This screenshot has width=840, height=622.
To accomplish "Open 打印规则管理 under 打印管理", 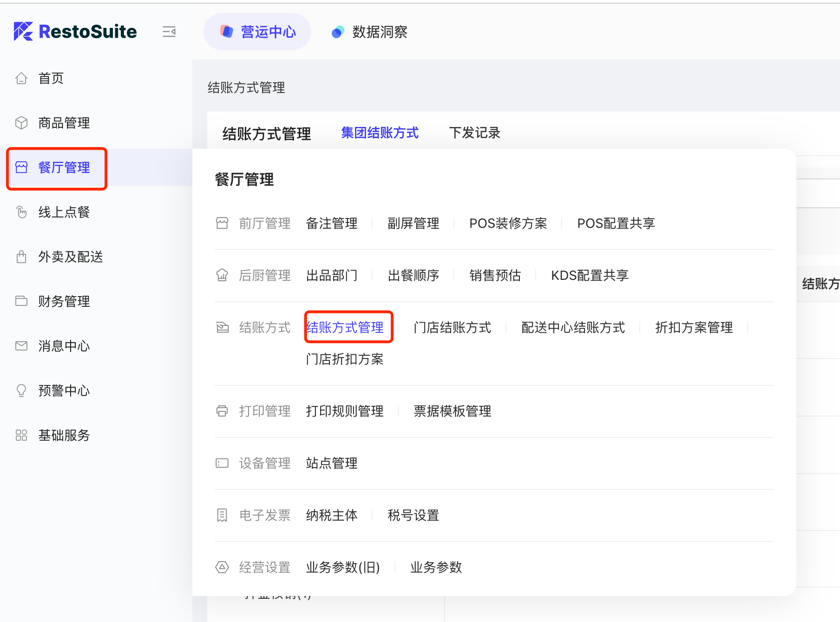I will pyautogui.click(x=345, y=411).
